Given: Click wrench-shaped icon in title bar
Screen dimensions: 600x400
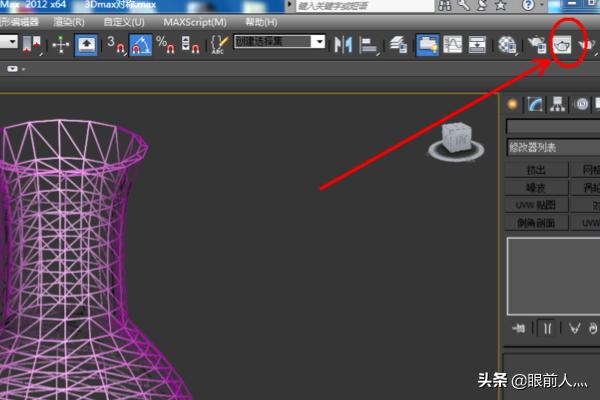Looking at the screenshot, I should point(463,5).
